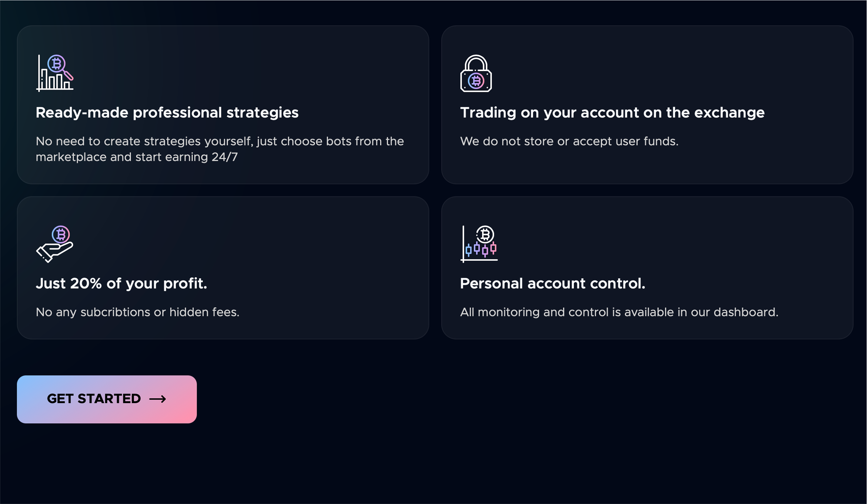The image size is (867, 504).
Task: Click the Bitcoin padlock icon
Action: (x=476, y=73)
